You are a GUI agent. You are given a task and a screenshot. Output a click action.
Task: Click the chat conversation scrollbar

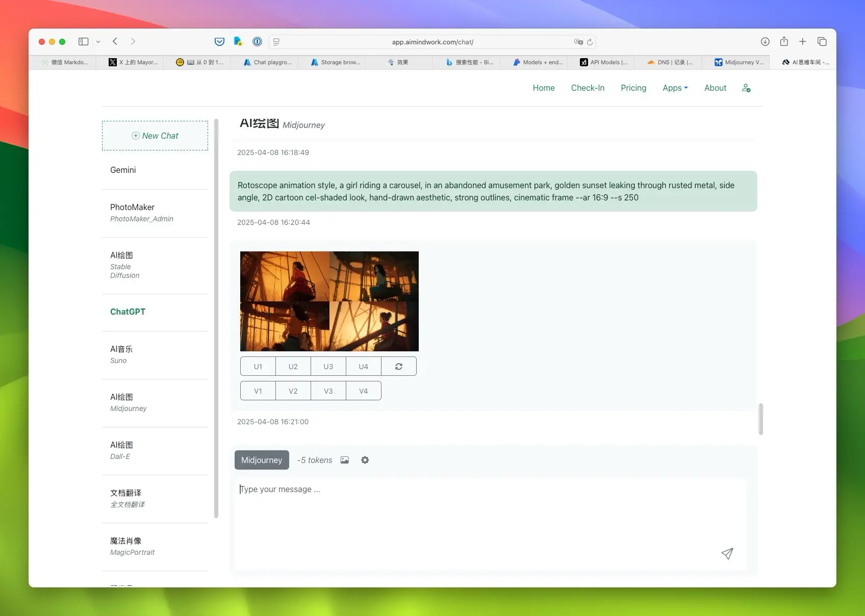[x=760, y=419]
